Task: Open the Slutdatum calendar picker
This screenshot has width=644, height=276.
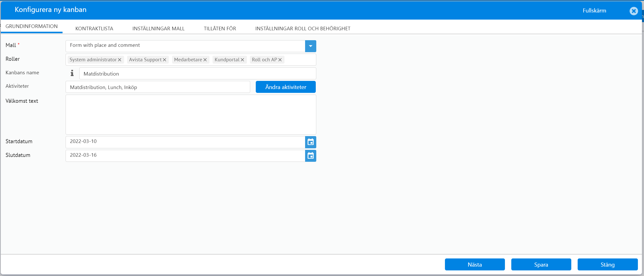Action: pos(310,156)
